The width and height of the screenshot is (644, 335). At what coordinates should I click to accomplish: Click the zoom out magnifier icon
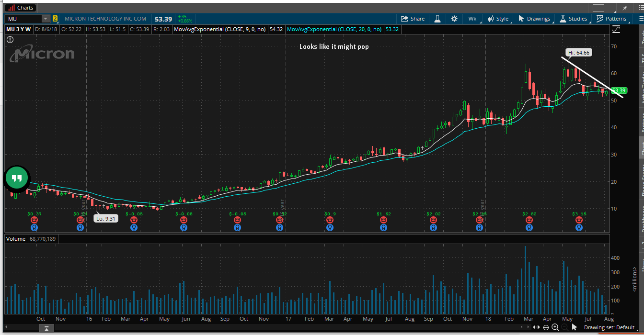pyautogui.click(x=565, y=327)
